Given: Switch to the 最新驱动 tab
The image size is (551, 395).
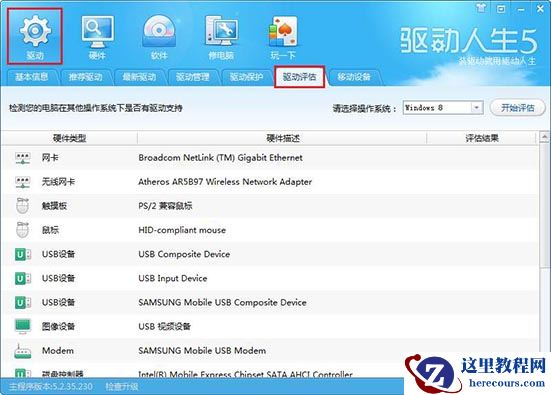Looking at the screenshot, I should click(x=139, y=77).
